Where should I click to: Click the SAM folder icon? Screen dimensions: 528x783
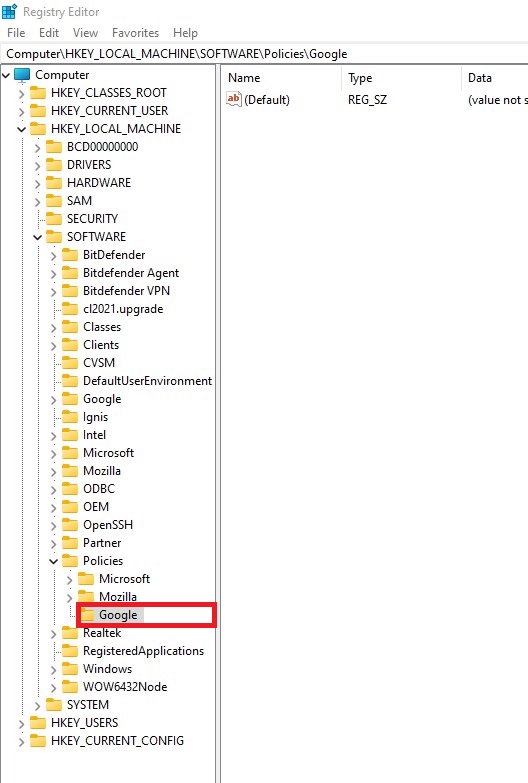(54, 201)
